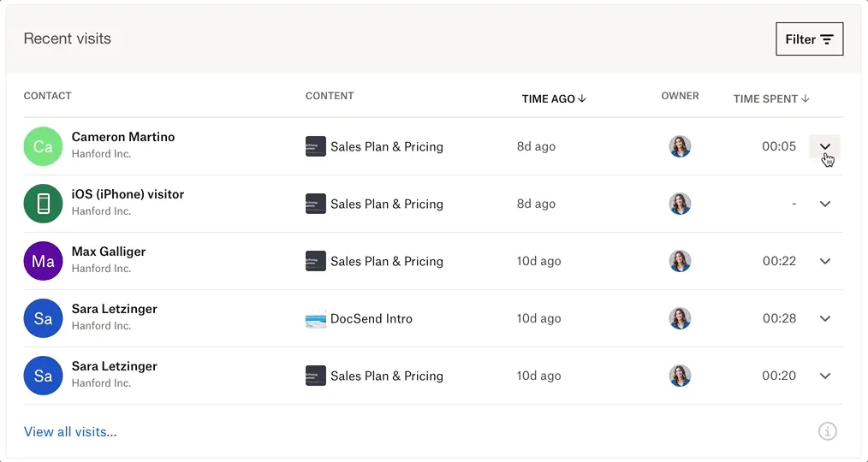Viewport: 868px width, 462px height.
Task: Expand the iOS (iPhone) visitor row chevron
Action: [x=825, y=204]
